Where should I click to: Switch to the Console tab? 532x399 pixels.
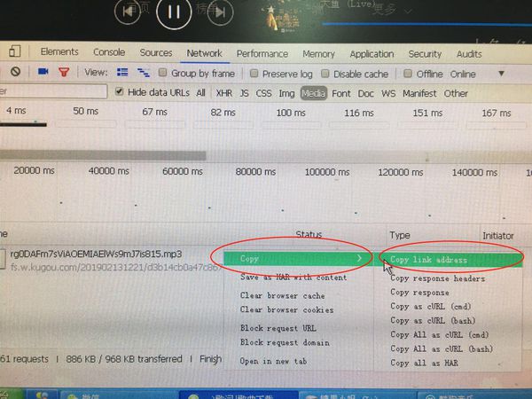109,52
